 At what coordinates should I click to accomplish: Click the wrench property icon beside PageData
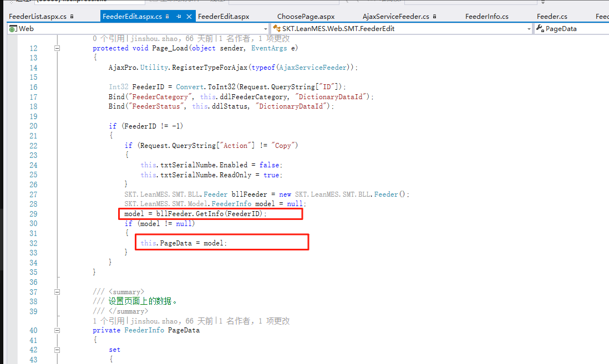540,28
